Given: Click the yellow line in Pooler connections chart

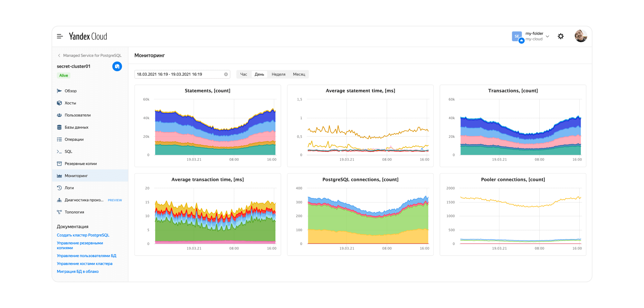Looking at the screenshot, I should [x=521, y=202].
